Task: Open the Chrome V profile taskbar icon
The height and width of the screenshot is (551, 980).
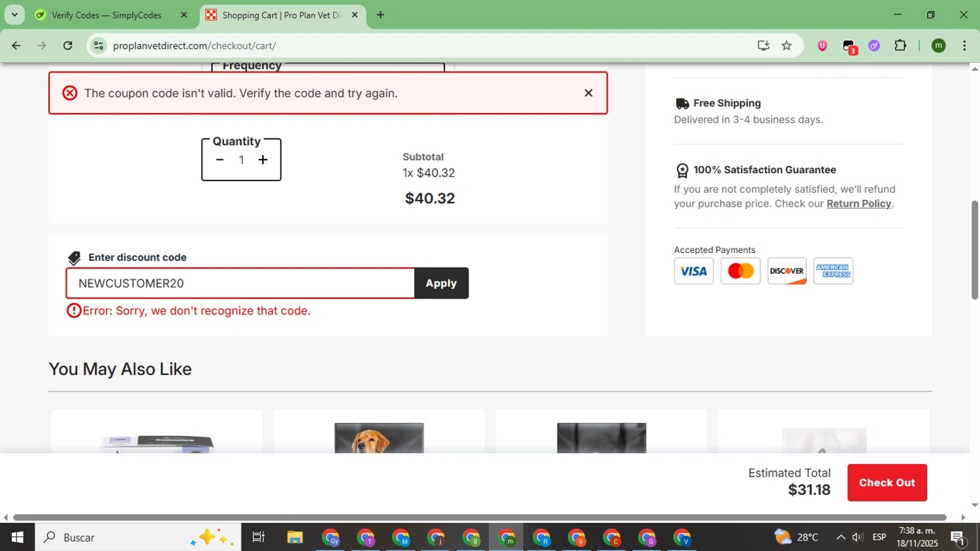Action: click(x=682, y=537)
